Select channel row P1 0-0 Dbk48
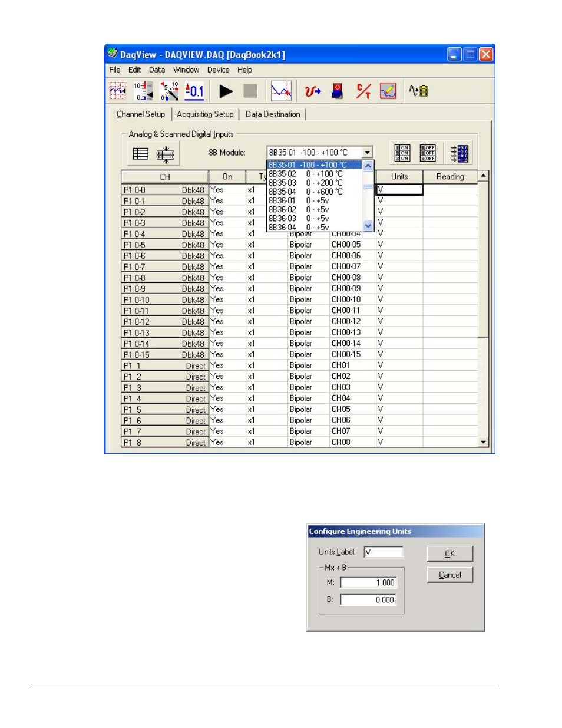This screenshot has width=562, height=728. click(x=165, y=190)
